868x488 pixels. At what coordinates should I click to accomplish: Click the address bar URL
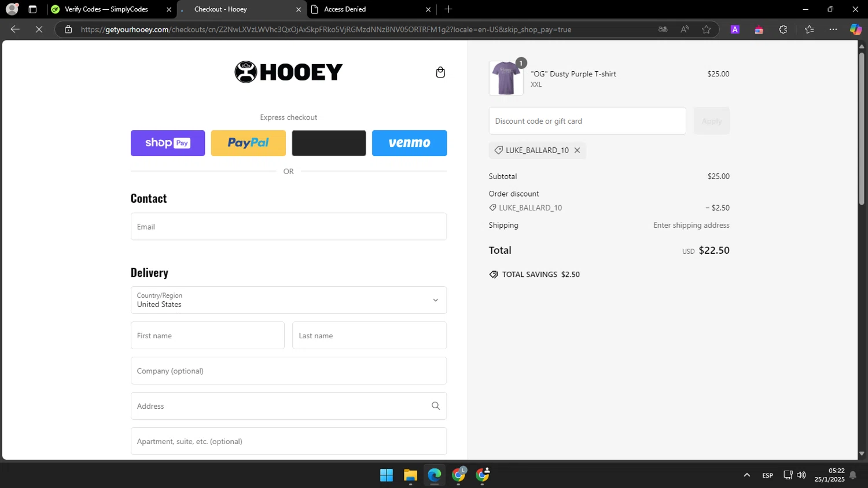[326, 29]
